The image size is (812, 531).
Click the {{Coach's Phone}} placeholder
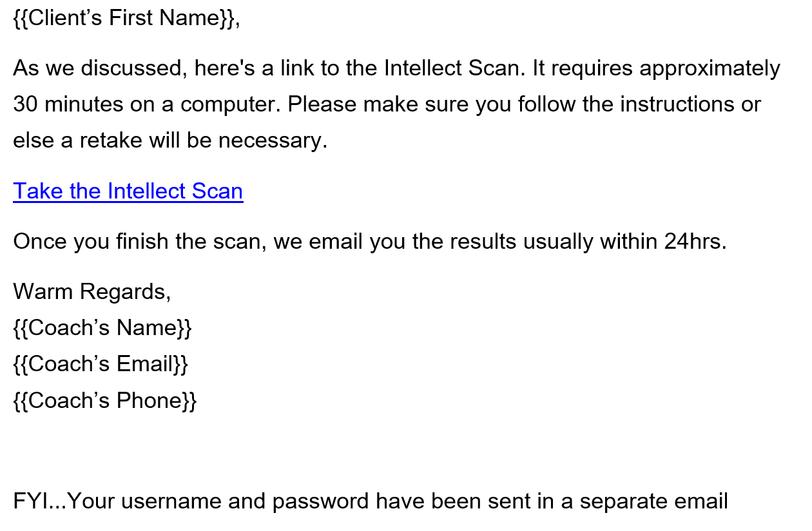[104, 400]
